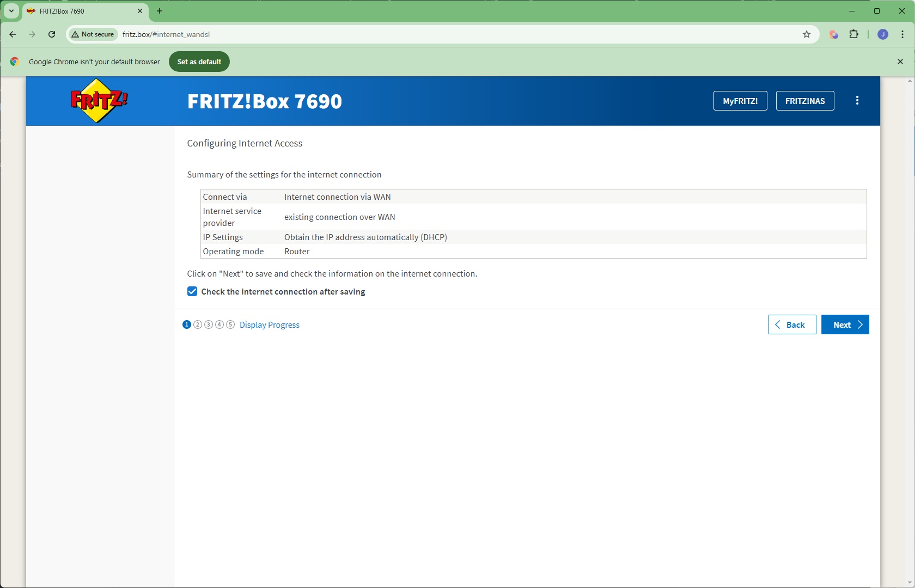Select progress step 4 circle
The image size is (915, 588).
pyautogui.click(x=219, y=324)
